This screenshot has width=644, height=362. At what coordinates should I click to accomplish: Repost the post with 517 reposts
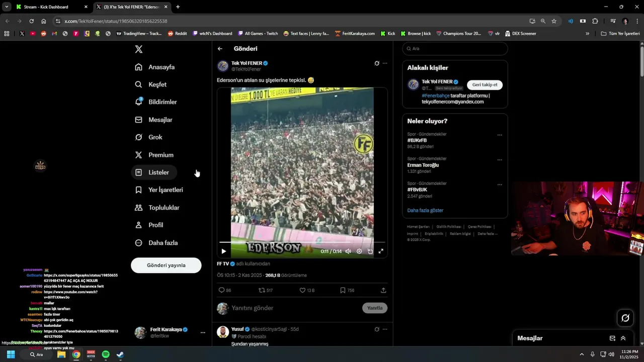tap(265, 290)
